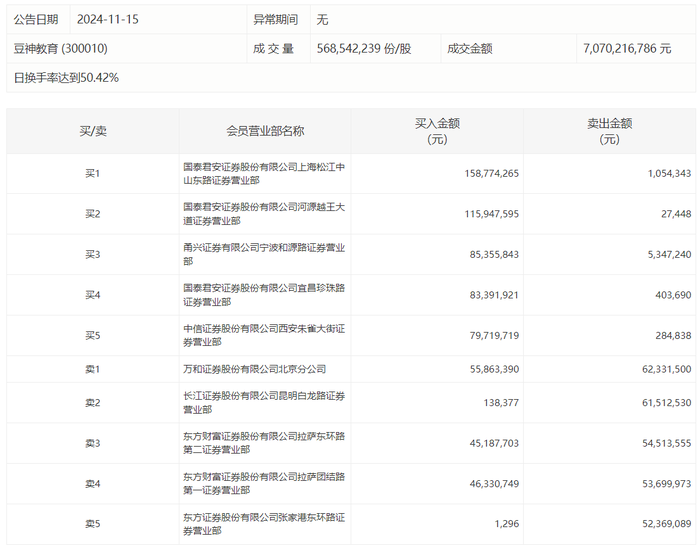Select buy amount 45,187,703
Screen dimensions: 700x548
pos(494,443)
